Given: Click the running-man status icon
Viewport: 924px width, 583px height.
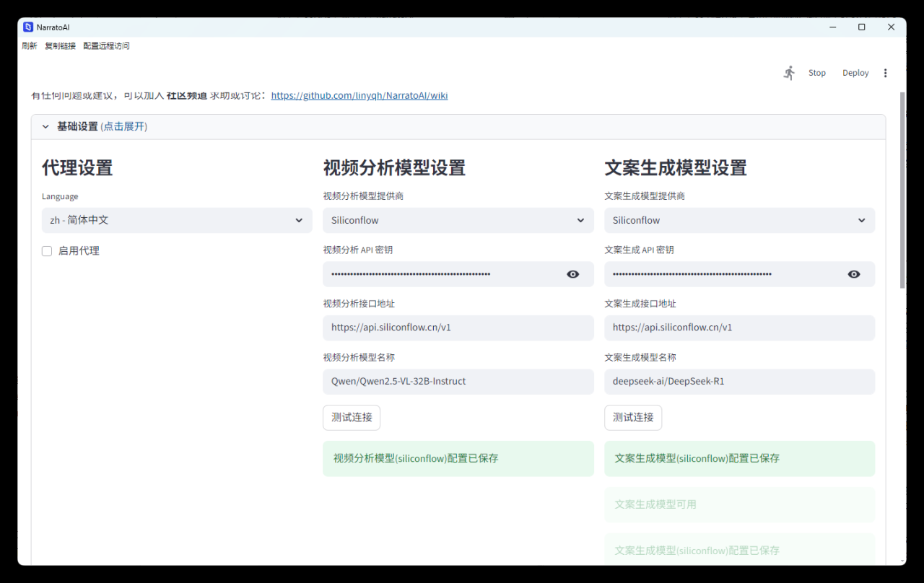Looking at the screenshot, I should point(789,73).
